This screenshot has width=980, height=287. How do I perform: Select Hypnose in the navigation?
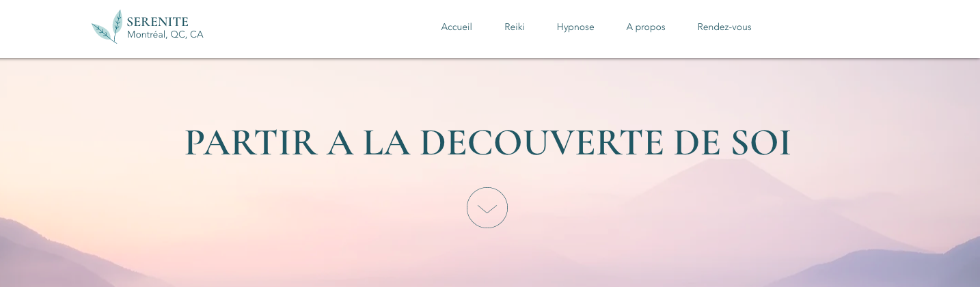(575, 27)
